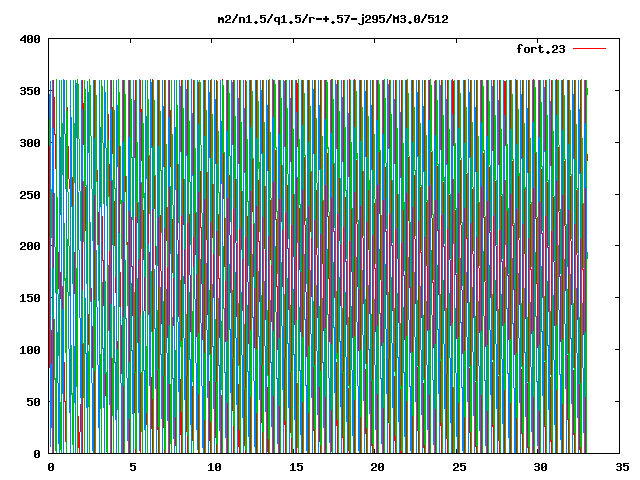Screen dimensions: 640x480
Task: Click y-axis label 50
Action: pos(33,402)
